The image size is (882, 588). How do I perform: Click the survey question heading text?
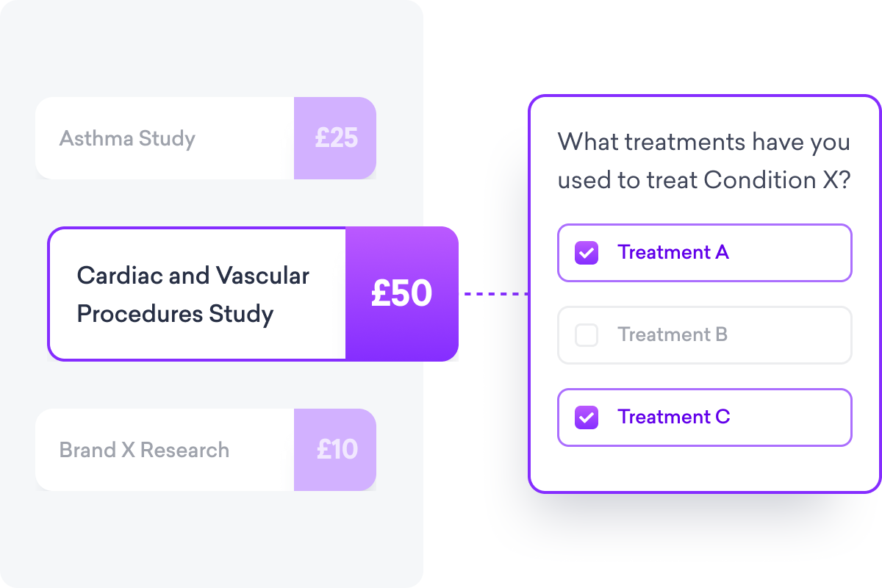(703, 160)
